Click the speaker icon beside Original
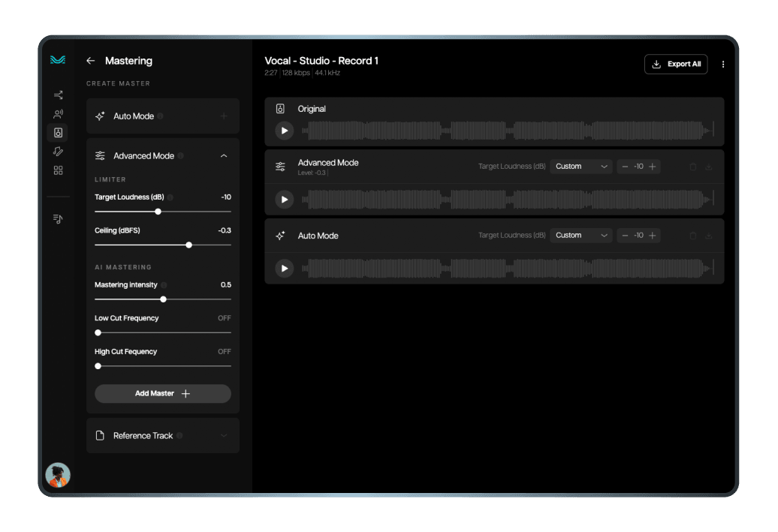The width and height of the screenshot is (778, 532). 280,109
